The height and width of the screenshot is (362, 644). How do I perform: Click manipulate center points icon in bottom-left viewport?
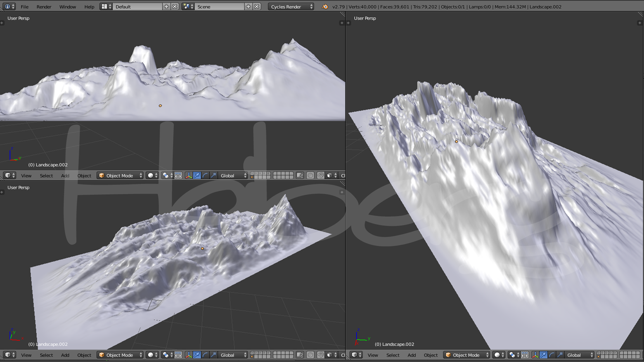click(x=178, y=355)
